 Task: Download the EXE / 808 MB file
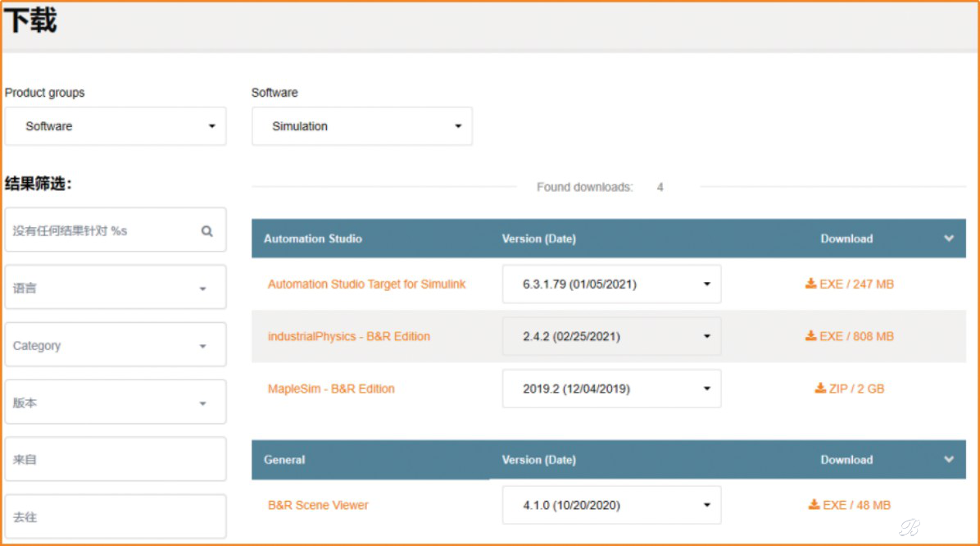point(850,336)
